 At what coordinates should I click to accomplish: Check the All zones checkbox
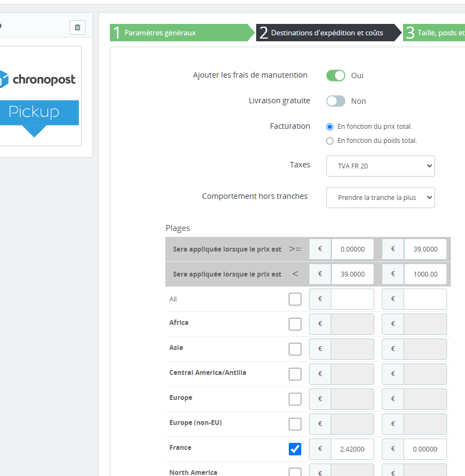click(295, 299)
